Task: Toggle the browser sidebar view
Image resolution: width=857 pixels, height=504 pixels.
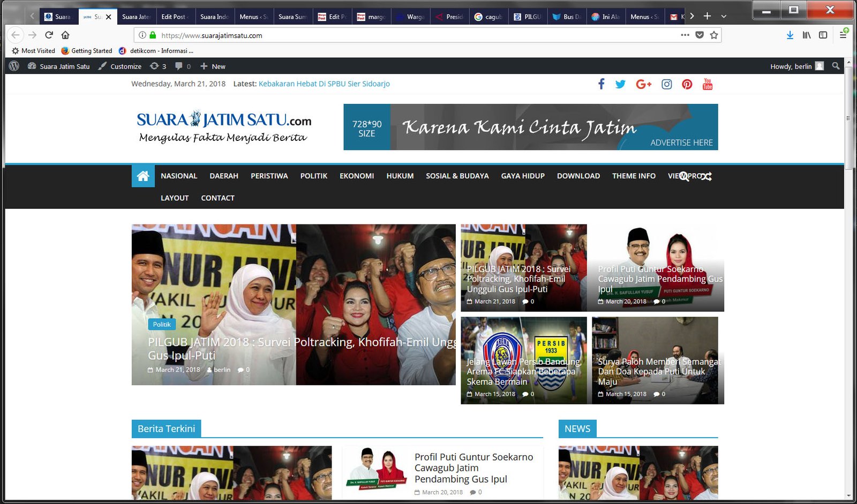Action: (x=823, y=35)
